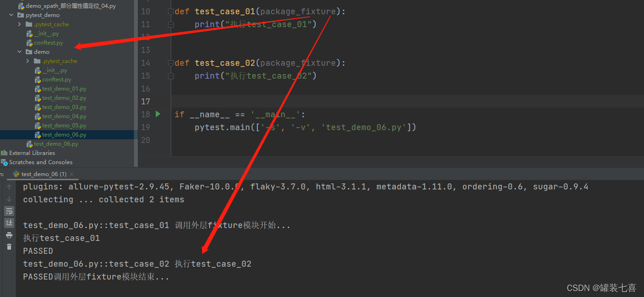Click the External Libraries node
644x297 pixels.
pos(28,153)
